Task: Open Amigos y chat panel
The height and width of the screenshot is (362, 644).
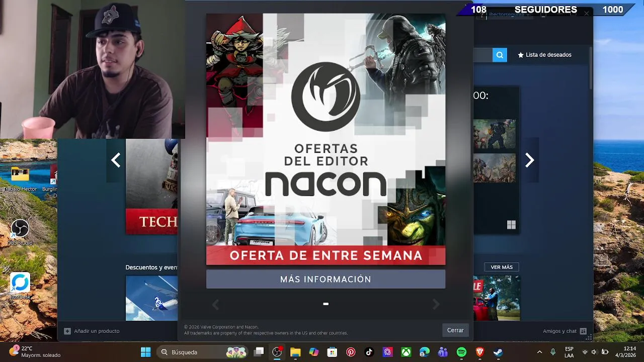Action: pos(565,331)
